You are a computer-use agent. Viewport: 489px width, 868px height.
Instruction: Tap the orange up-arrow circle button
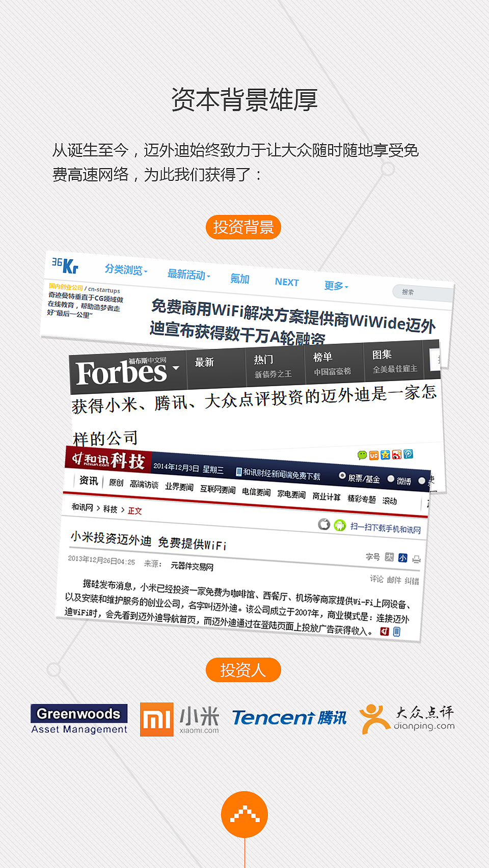[244, 815]
